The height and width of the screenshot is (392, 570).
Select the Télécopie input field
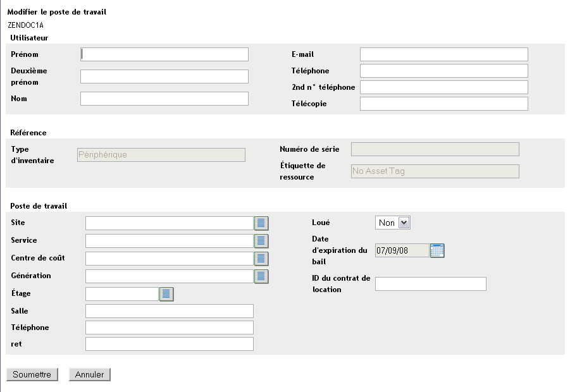pyautogui.click(x=443, y=104)
